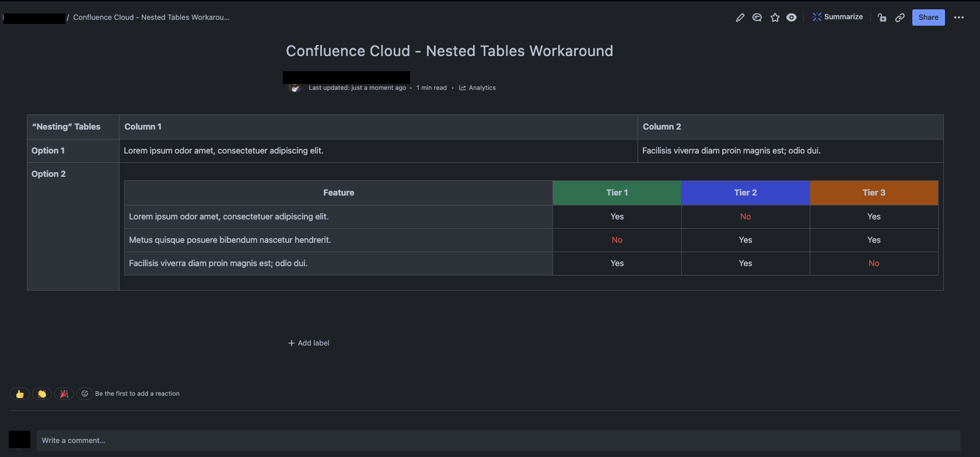Open page restrictions lock icon
Image resolution: width=980 pixels, height=457 pixels.
(882, 18)
